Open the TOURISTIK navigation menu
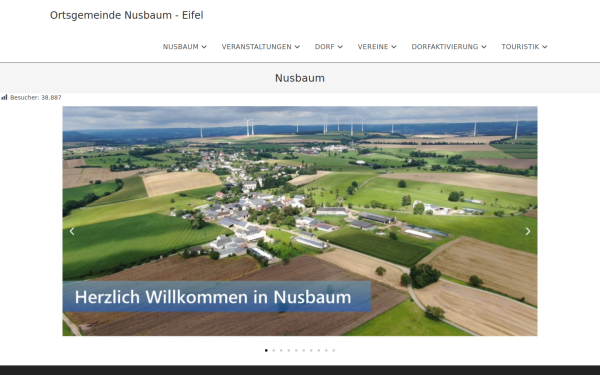This screenshot has width=600, height=375. [524, 47]
